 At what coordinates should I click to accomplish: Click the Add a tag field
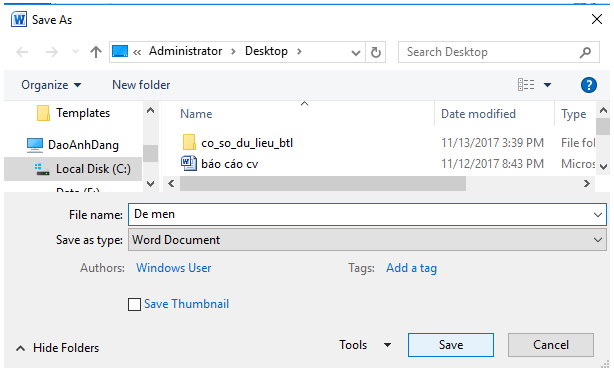click(411, 268)
